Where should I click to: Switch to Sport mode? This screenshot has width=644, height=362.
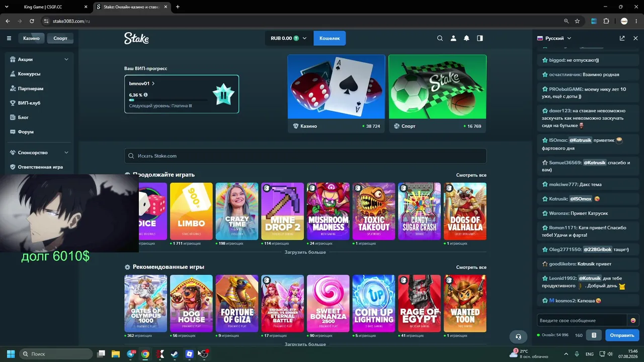[x=60, y=38]
